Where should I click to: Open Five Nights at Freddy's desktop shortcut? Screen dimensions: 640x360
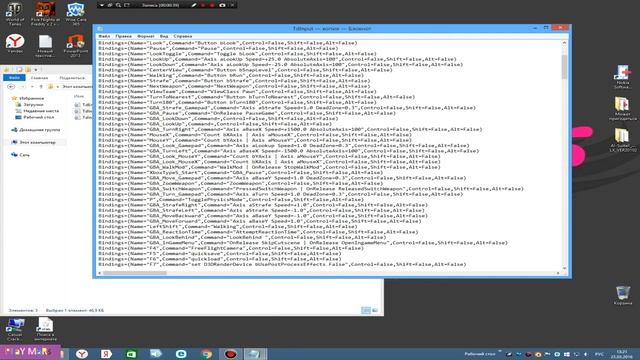tap(45, 13)
